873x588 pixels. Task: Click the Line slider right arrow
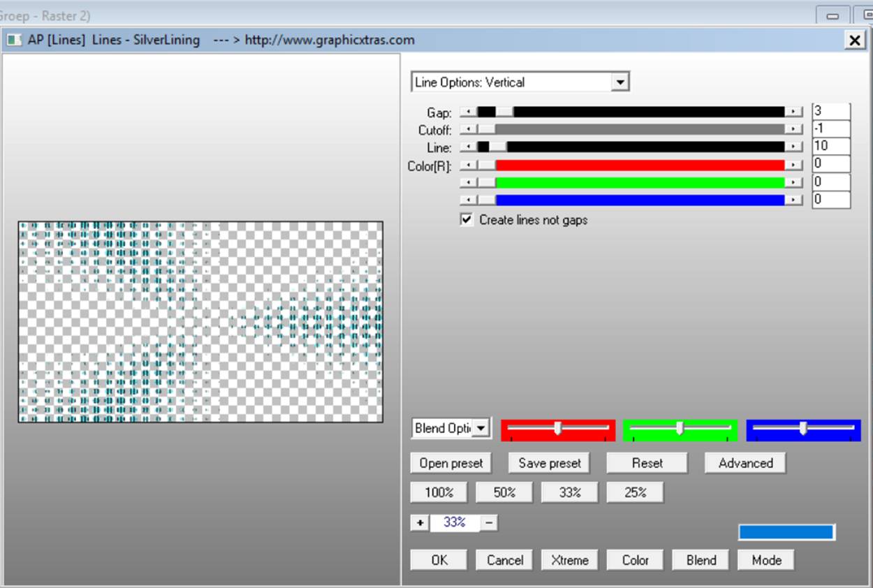(x=793, y=147)
